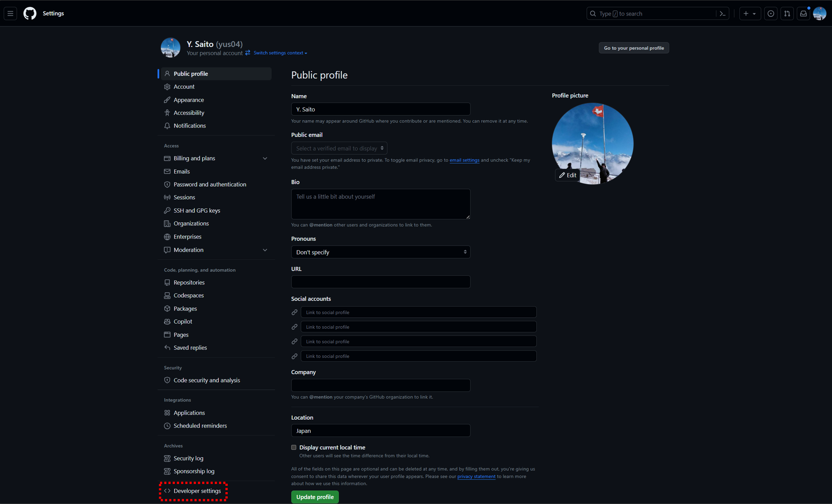The width and height of the screenshot is (832, 504).
Task: Open Code security and analysis
Action: click(216, 380)
